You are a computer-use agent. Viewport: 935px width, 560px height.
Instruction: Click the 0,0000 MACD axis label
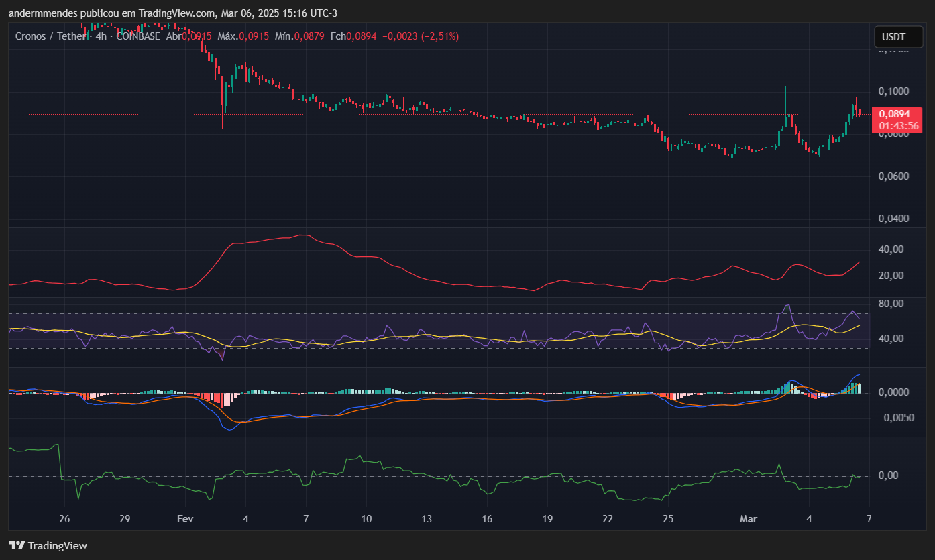point(893,392)
